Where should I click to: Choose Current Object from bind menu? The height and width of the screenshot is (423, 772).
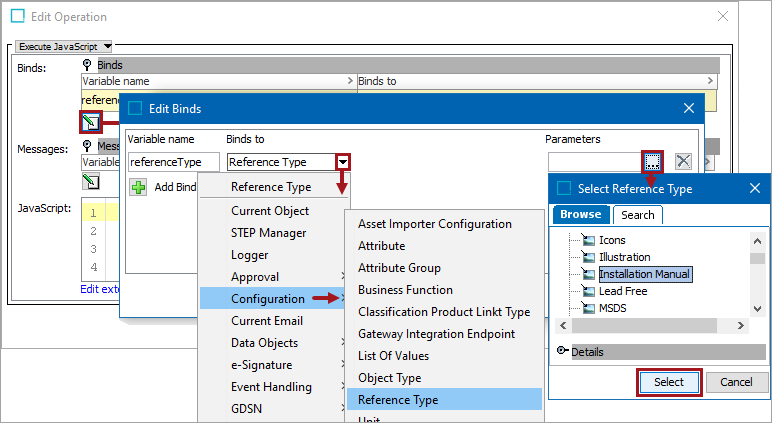[270, 211]
